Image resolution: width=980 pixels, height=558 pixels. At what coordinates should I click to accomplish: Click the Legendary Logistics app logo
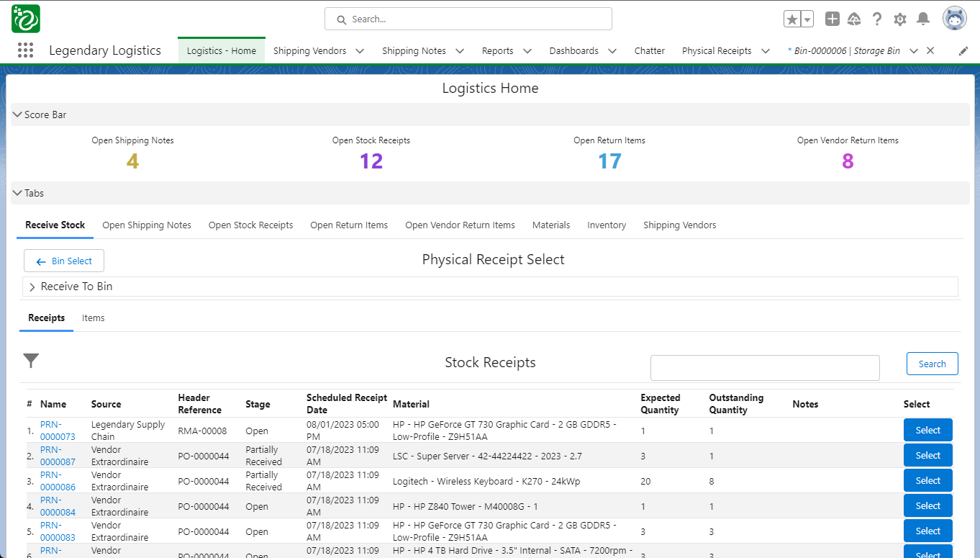point(26,19)
